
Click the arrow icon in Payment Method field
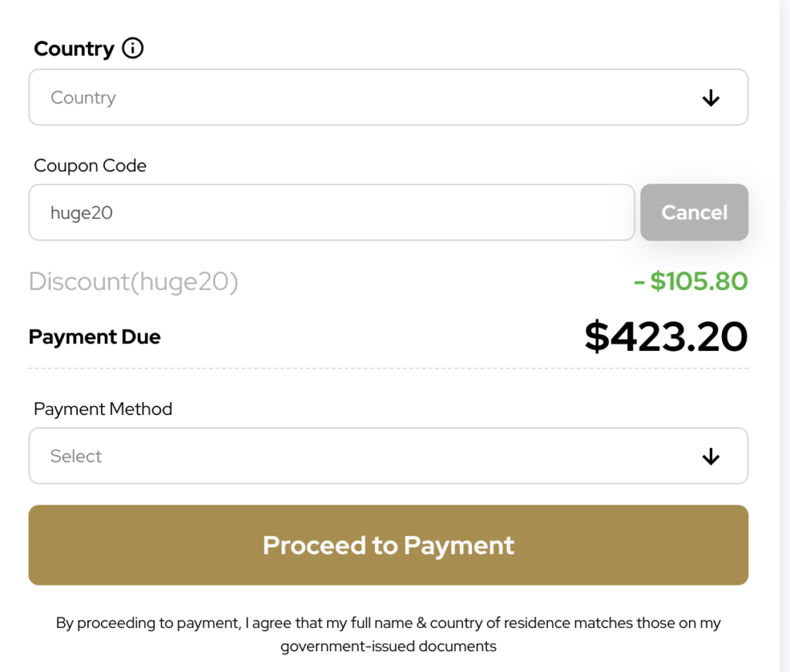pos(711,457)
